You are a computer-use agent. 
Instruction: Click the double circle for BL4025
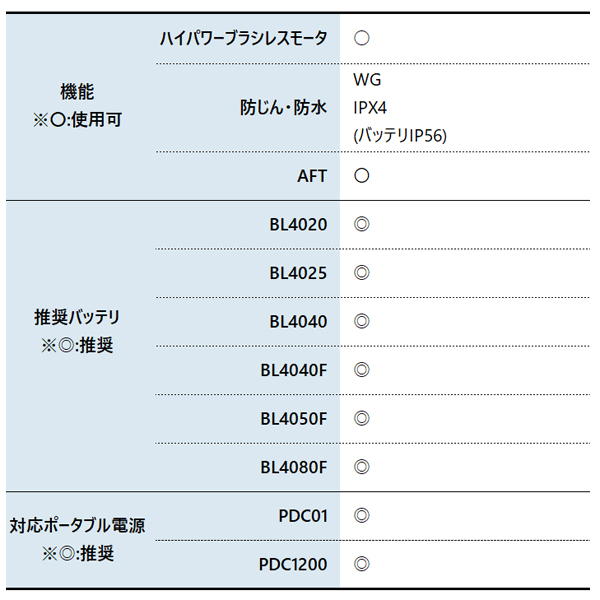click(362, 273)
